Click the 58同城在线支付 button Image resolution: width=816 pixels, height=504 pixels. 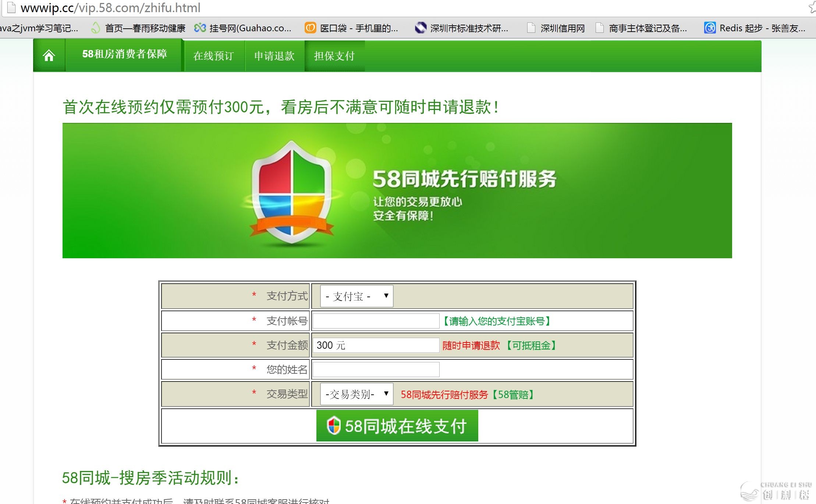click(397, 426)
